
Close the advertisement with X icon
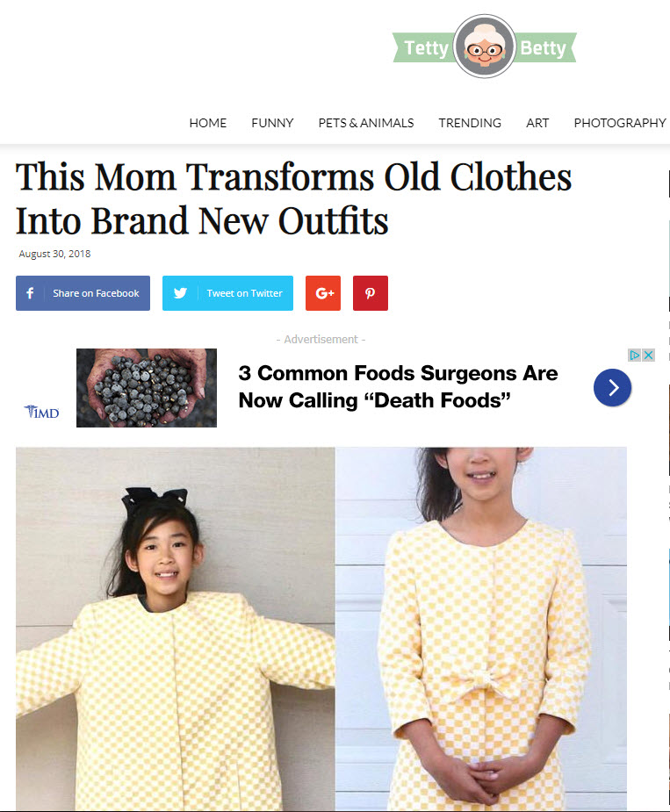point(648,355)
